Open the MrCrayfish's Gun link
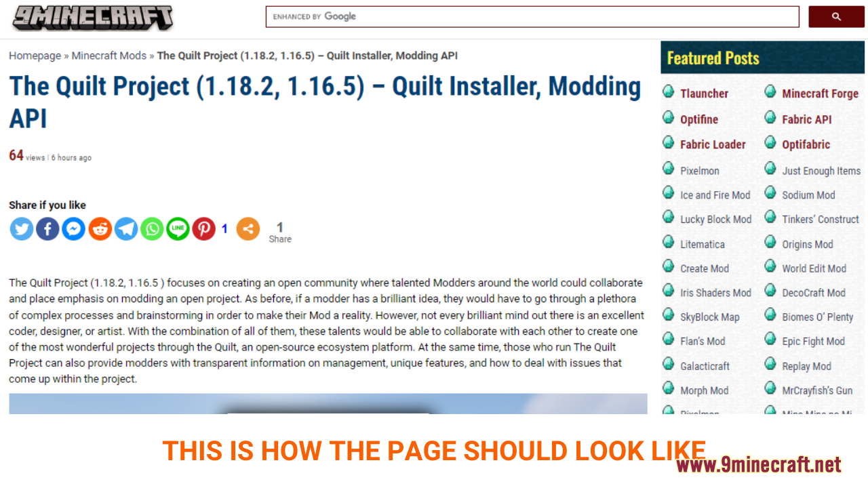This screenshot has height=488, width=868. [x=817, y=391]
